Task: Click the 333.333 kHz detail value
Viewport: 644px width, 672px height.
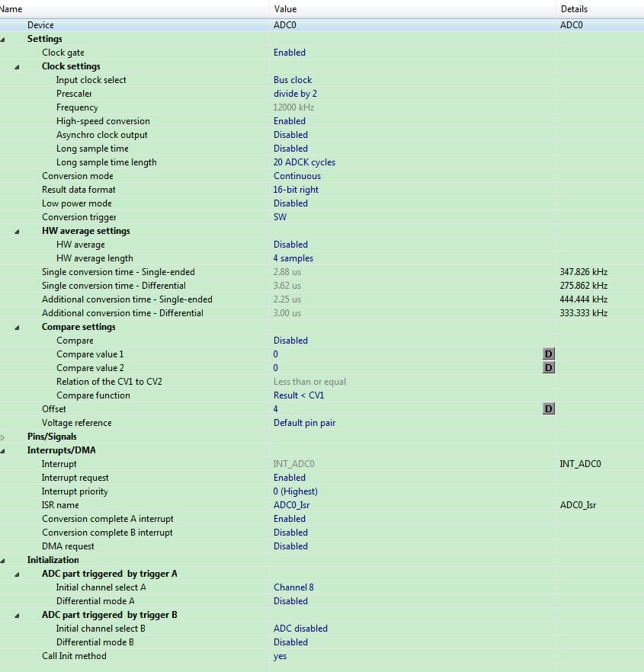Action: pos(584,313)
